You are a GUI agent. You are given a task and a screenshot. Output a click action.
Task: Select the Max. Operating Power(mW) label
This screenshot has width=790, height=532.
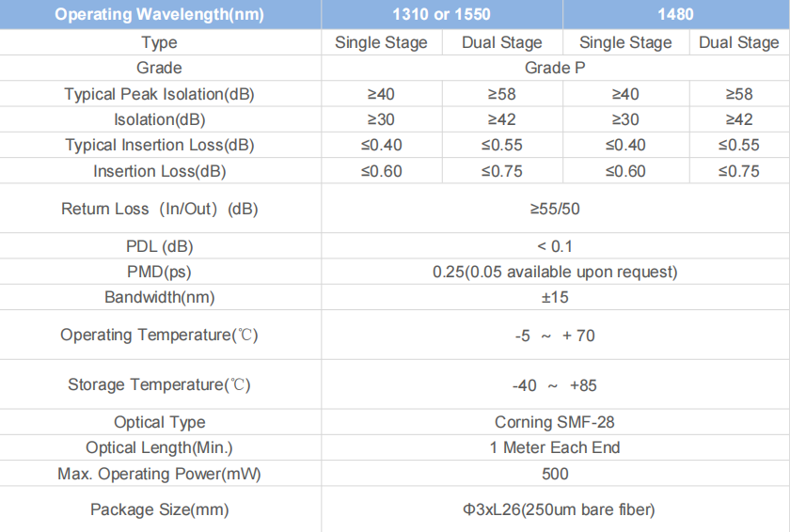click(159, 474)
